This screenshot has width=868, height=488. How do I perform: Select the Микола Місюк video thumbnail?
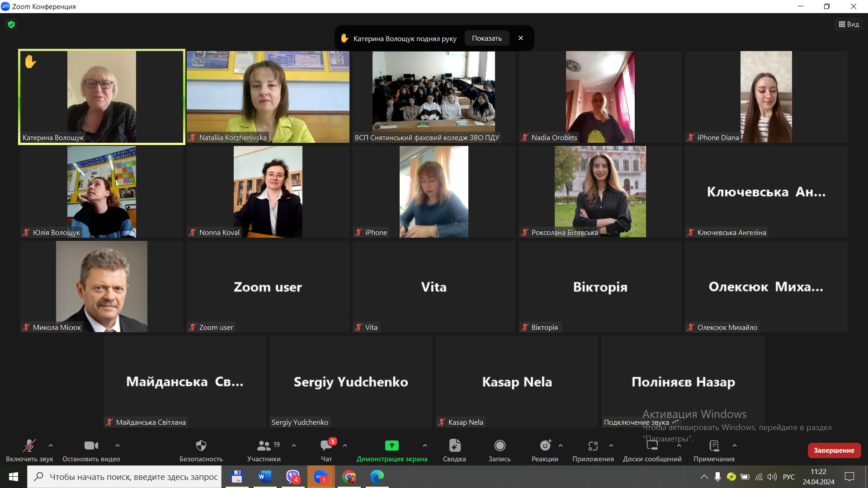[102, 286]
